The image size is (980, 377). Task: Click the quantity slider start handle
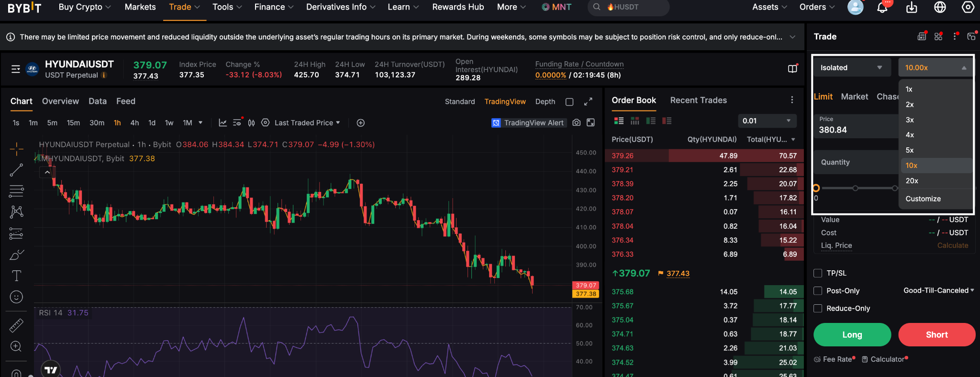click(x=816, y=188)
